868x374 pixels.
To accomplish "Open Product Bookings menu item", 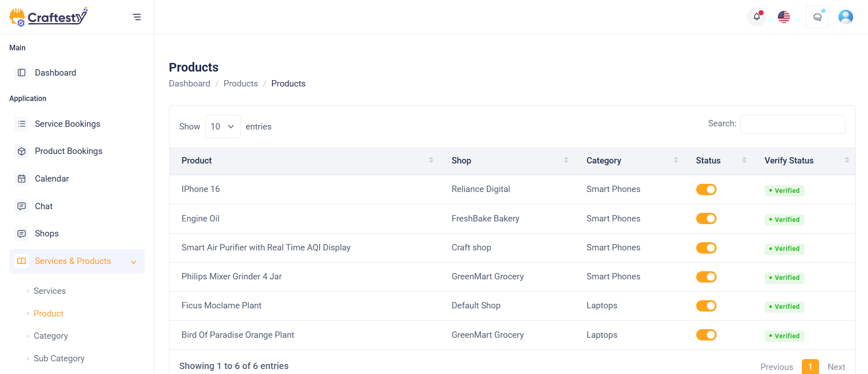I will tap(68, 151).
